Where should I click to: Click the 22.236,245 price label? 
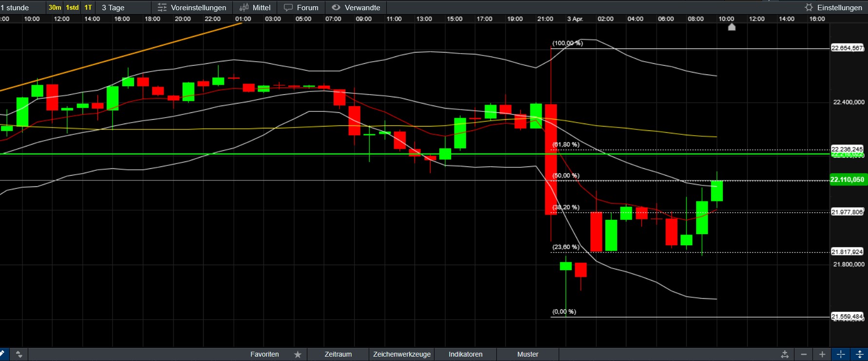847,149
